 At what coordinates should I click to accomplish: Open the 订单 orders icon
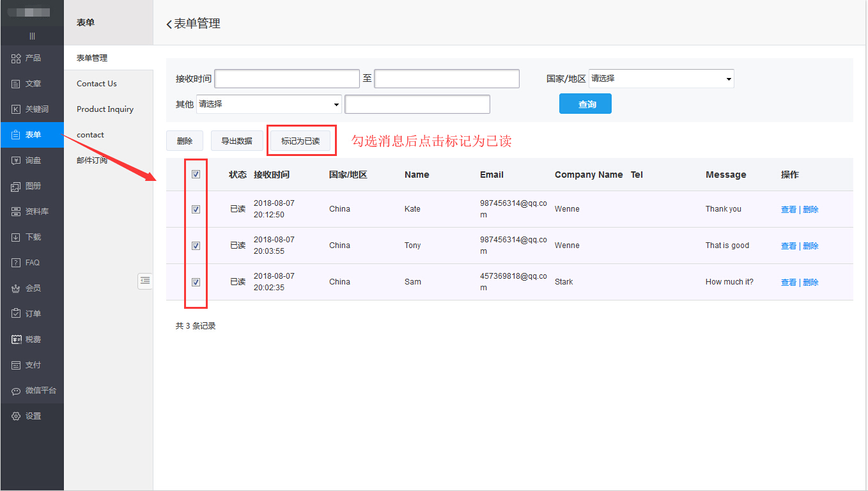click(17, 314)
